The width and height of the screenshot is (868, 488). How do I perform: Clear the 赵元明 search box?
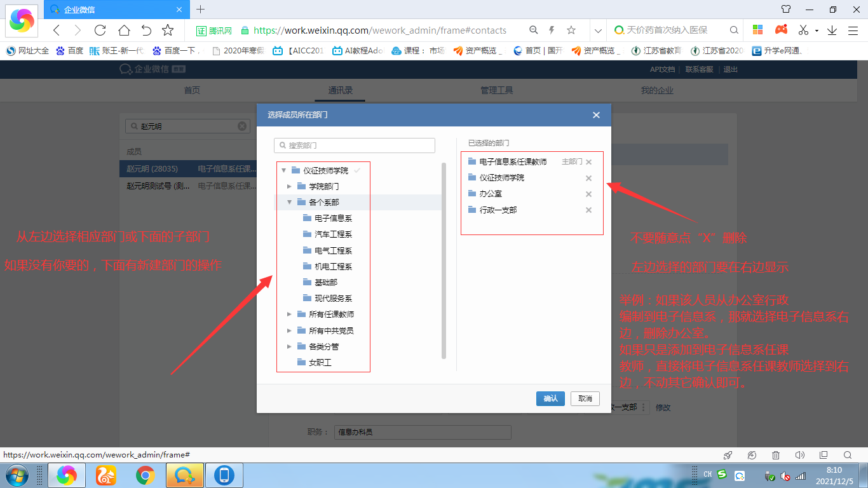242,126
